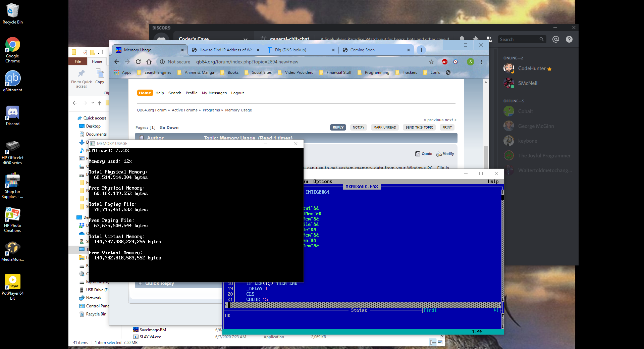
Task: Open the Options menu in QB64
Action: point(322,182)
